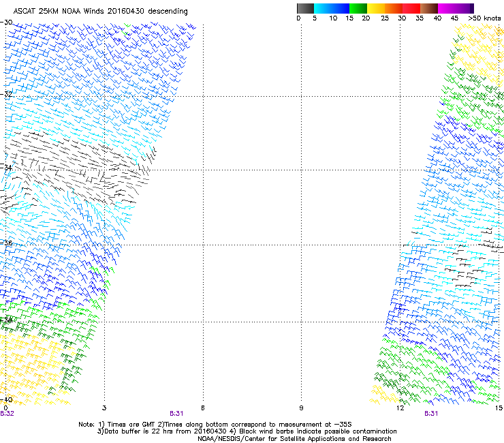Click the '8:31' time label between longitudes 12 and 15
The width and height of the screenshot is (504, 443).
click(x=431, y=414)
